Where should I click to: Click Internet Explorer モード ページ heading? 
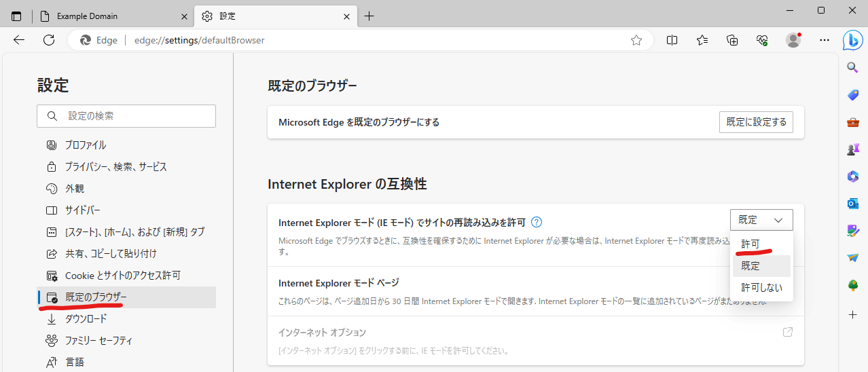pyautogui.click(x=339, y=283)
